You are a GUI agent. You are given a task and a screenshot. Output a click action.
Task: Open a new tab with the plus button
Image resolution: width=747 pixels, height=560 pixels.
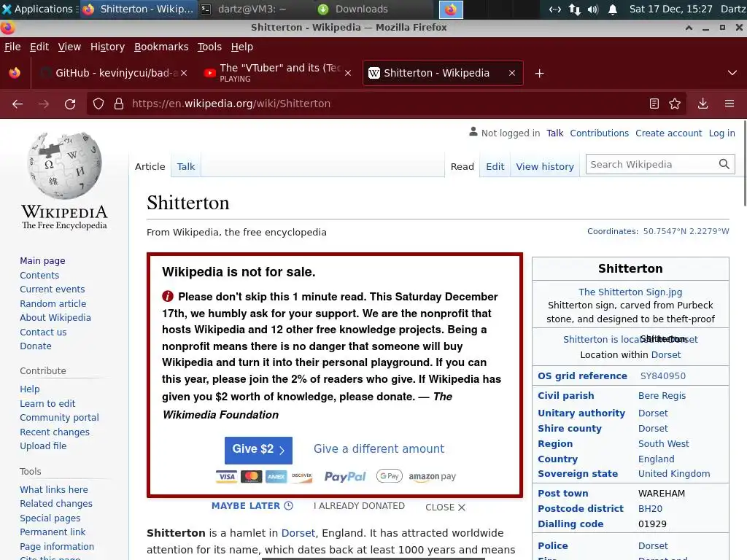(x=539, y=74)
